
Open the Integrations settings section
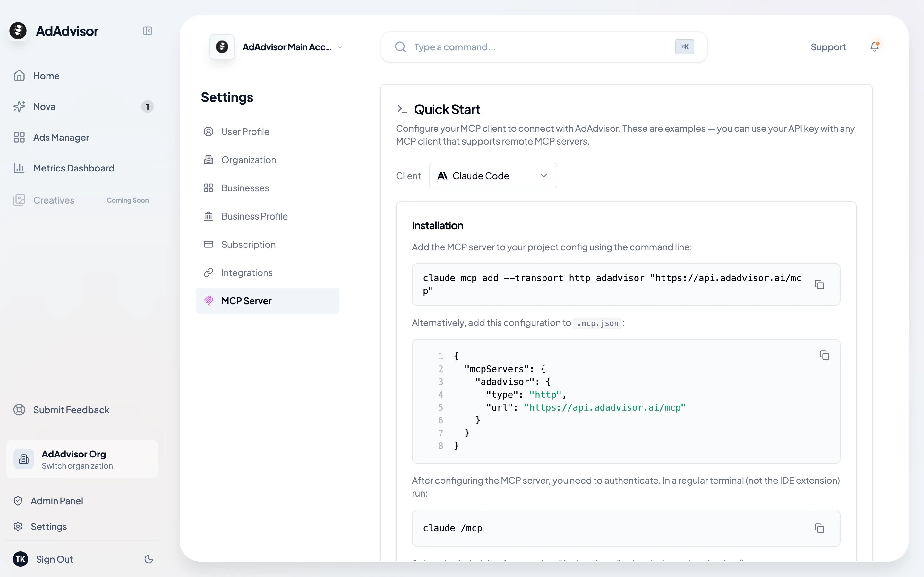[x=247, y=273]
